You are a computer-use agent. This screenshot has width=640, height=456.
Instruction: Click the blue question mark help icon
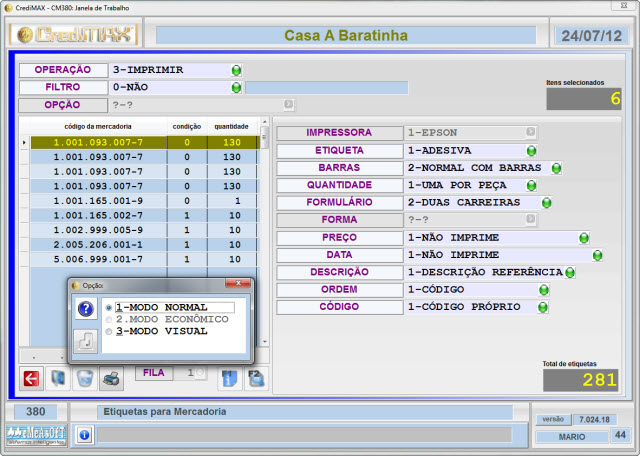click(86, 309)
